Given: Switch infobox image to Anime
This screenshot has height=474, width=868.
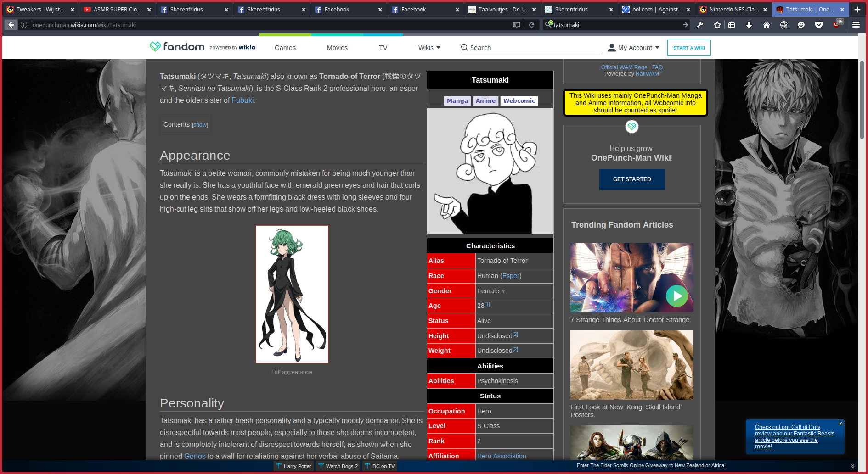Looking at the screenshot, I should (x=485, y=101).
